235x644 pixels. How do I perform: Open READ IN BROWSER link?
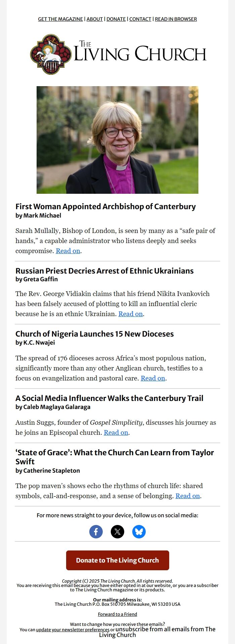[176, 19]
